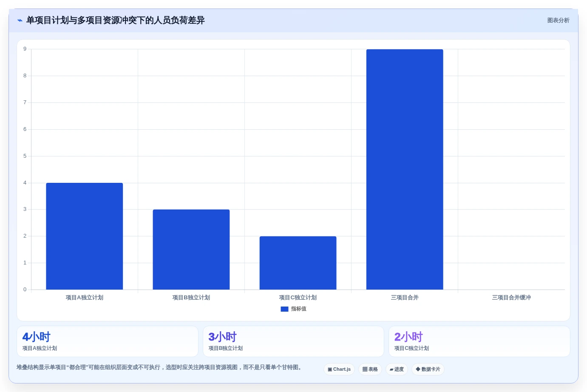Screen dimensions: 587x392
Task: Open the 2小时 项目C独立计划 data card
Action: pyautogui.click(x=479, y=341)
